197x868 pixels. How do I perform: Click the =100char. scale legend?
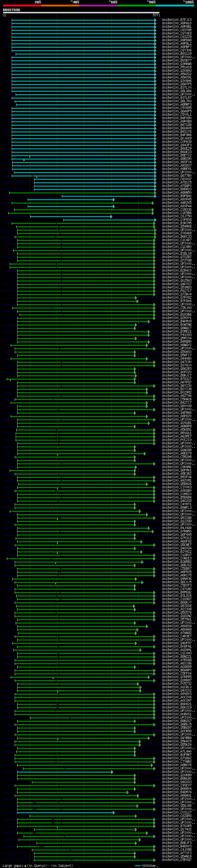146,866
